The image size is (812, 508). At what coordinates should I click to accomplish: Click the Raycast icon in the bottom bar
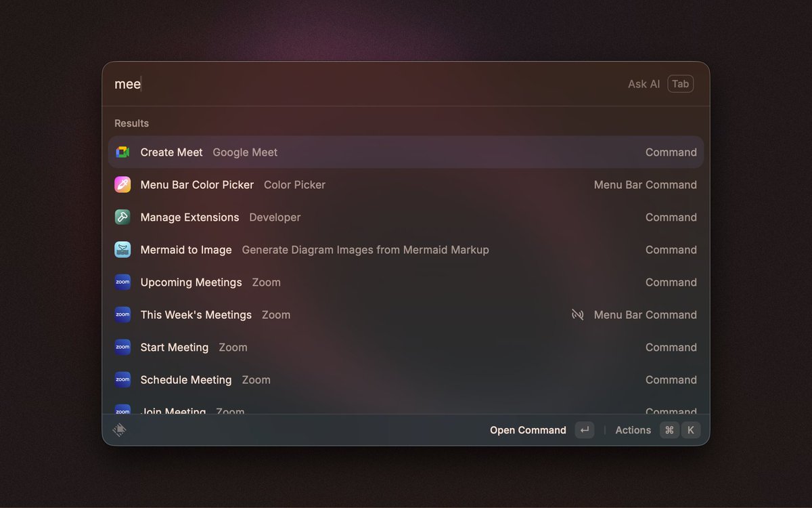[120, 430]
